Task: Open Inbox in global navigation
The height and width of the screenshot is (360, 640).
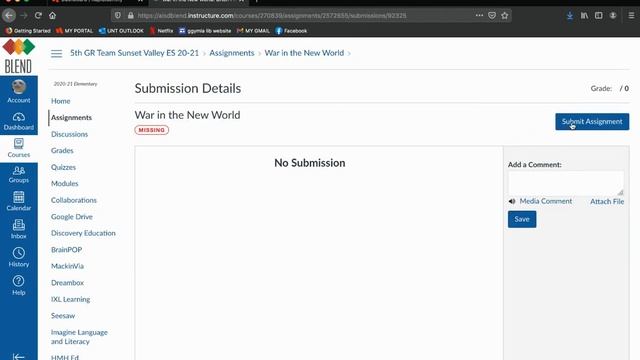Action: (19, 229)
